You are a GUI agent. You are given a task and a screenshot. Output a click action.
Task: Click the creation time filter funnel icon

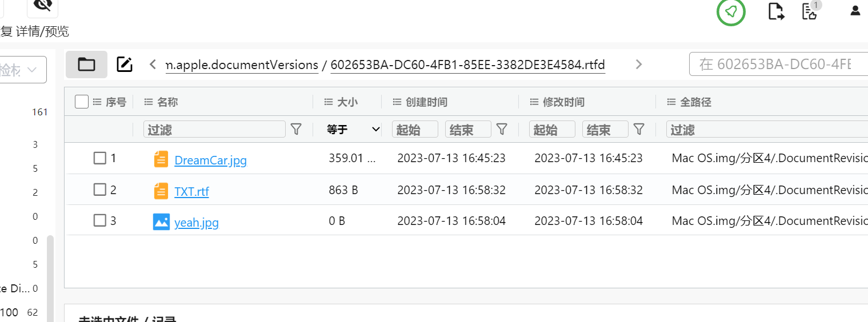[x=502, y=130]
